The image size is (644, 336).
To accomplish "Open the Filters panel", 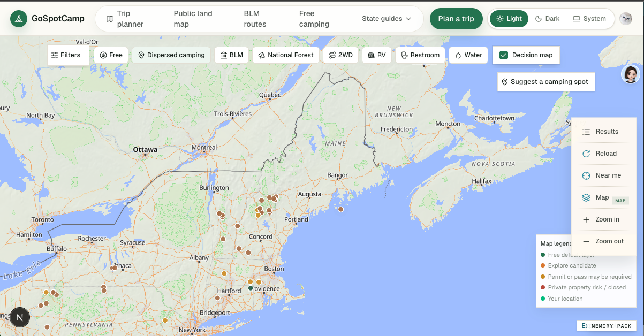I will click(68, 55).
